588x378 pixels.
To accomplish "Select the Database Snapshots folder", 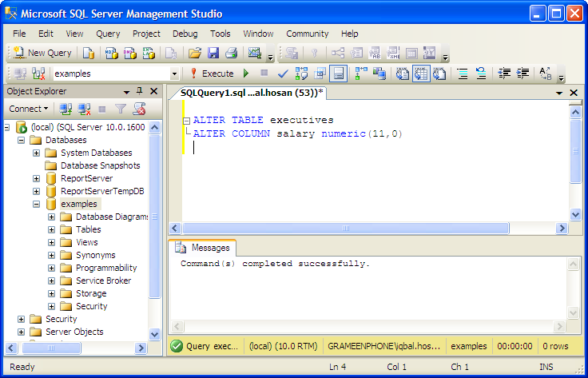I will point(100,165).
